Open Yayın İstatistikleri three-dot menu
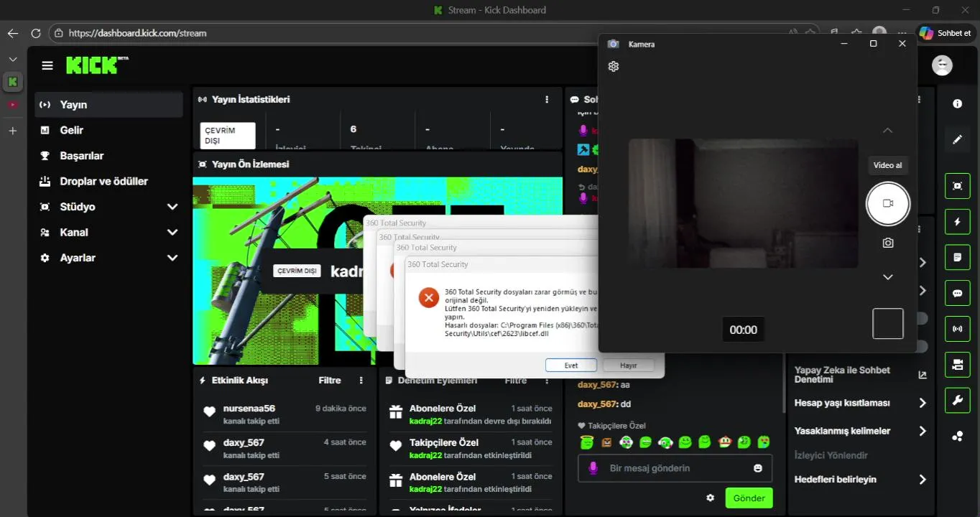Image resolution: width=980 pixels, height=517 pixels. (547, 100)
